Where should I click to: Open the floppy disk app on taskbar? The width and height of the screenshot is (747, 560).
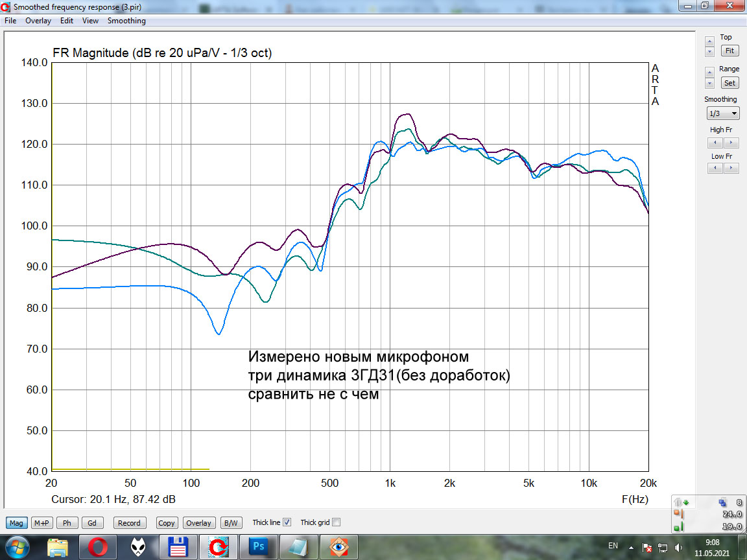click(x=178, y=547)
